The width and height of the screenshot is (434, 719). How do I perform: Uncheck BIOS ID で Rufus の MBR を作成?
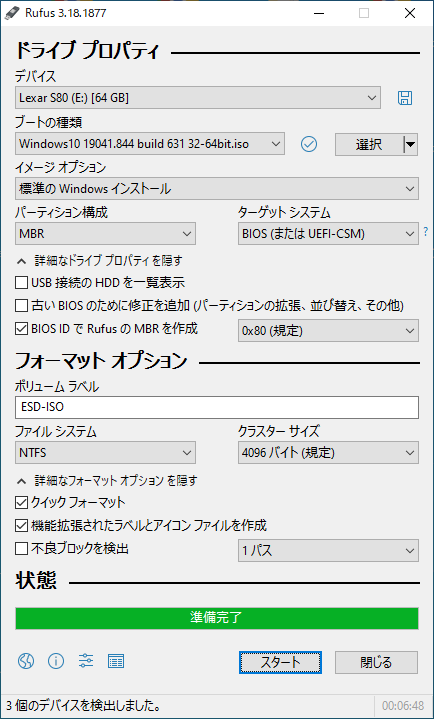21,328
